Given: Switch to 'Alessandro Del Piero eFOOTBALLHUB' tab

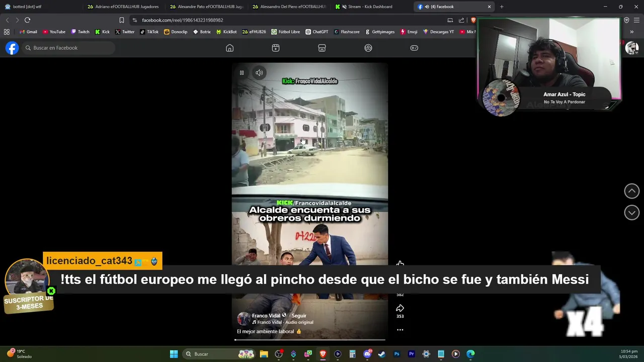Looking at the screenshot, I should 289,7.
